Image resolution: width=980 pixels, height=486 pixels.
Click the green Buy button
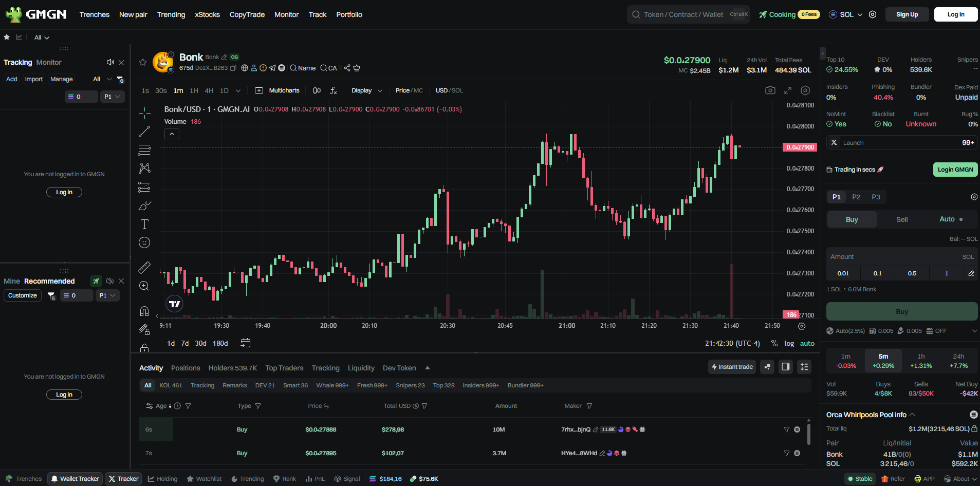(901, 311)
